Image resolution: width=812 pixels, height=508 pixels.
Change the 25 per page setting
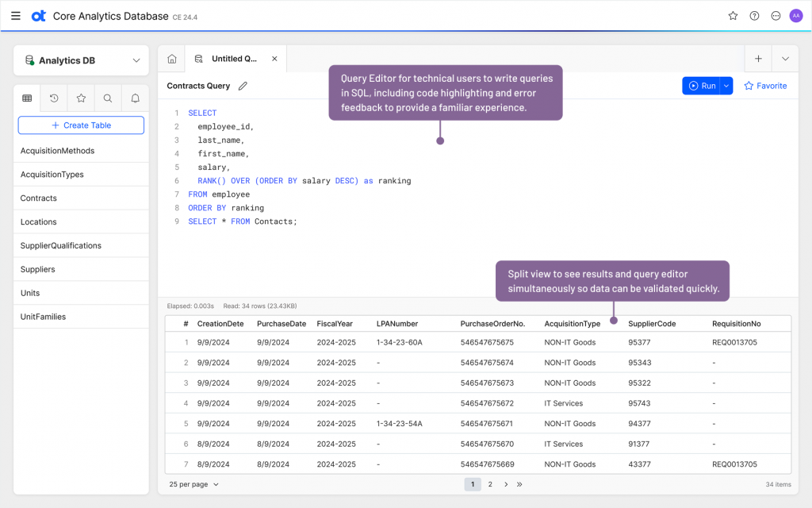point(193,484)
